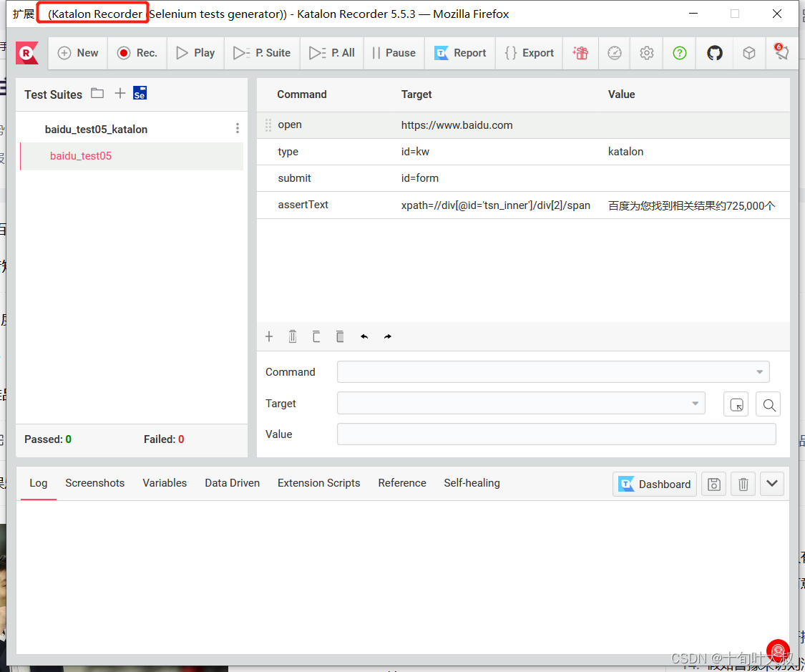
Task: Click the Command column header
Action: 302,94
